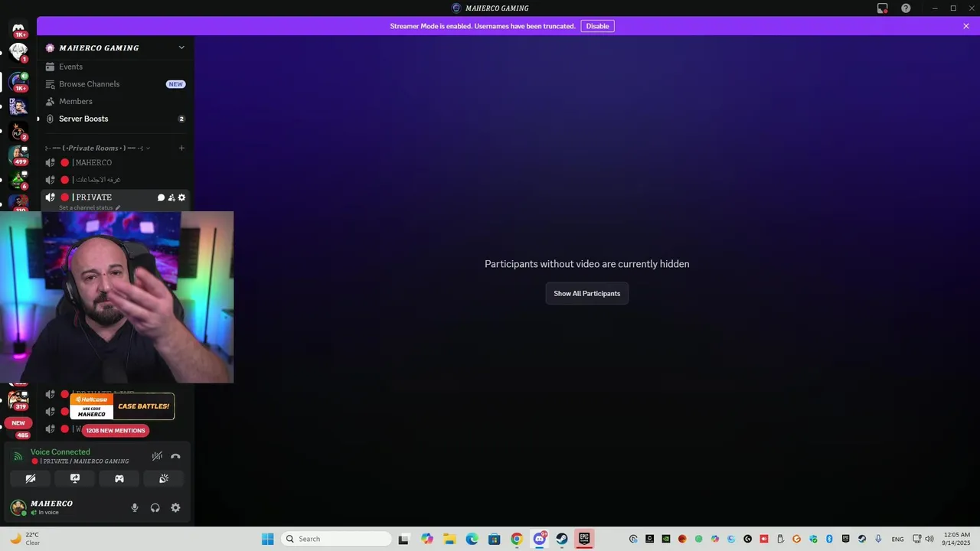Image resolution: width=980 pixels, height=551 pixels.
Task: Open Epic Games Launcher from taskbar
Action: coord(584,539)
